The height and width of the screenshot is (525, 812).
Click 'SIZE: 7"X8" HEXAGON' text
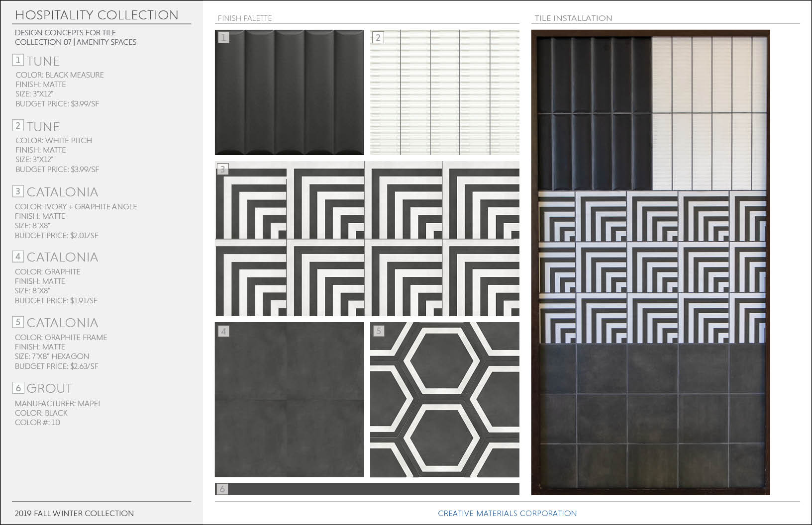coord(52,356)
